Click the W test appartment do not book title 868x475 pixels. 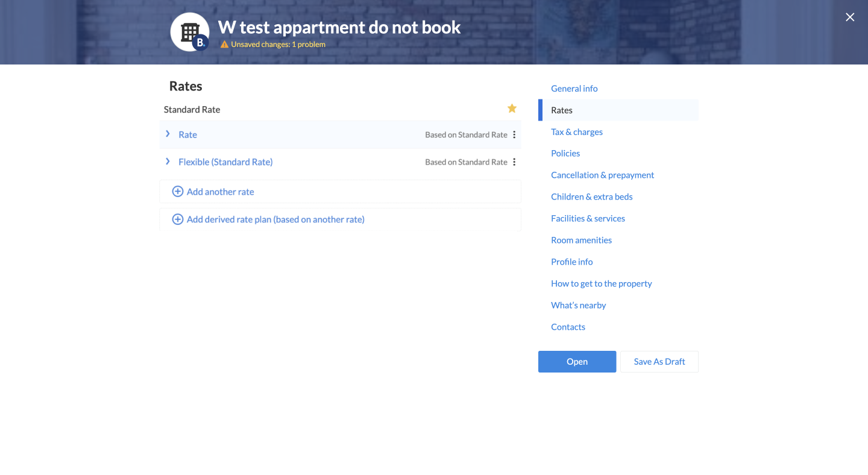point(339,27)
